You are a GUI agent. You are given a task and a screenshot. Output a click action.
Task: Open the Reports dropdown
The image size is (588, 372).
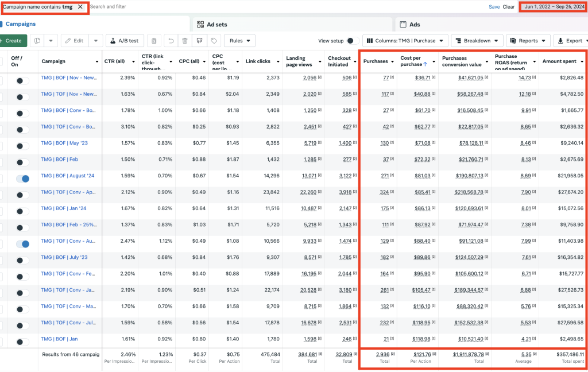point(528,41)
